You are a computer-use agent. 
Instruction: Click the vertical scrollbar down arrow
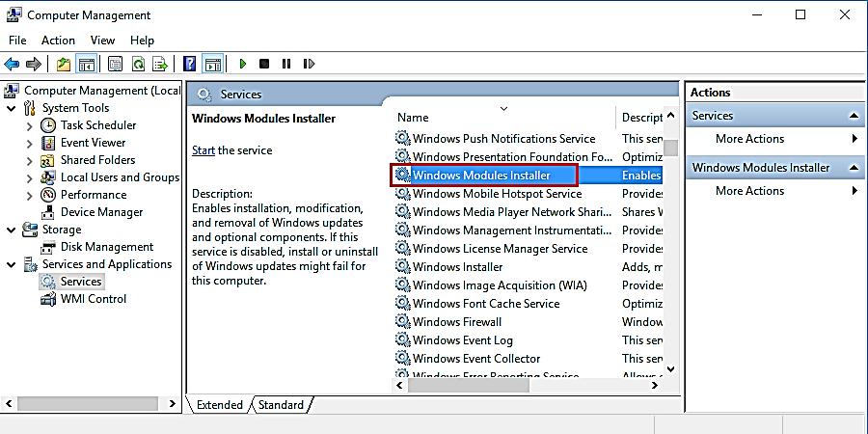pyautogui.click(x=670, y=368)
